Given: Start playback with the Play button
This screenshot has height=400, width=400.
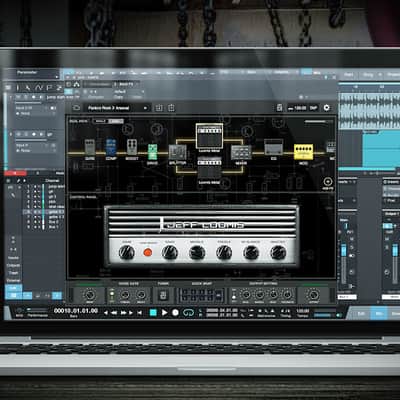Looking at the screenshot, I should [x=164, y=313].
